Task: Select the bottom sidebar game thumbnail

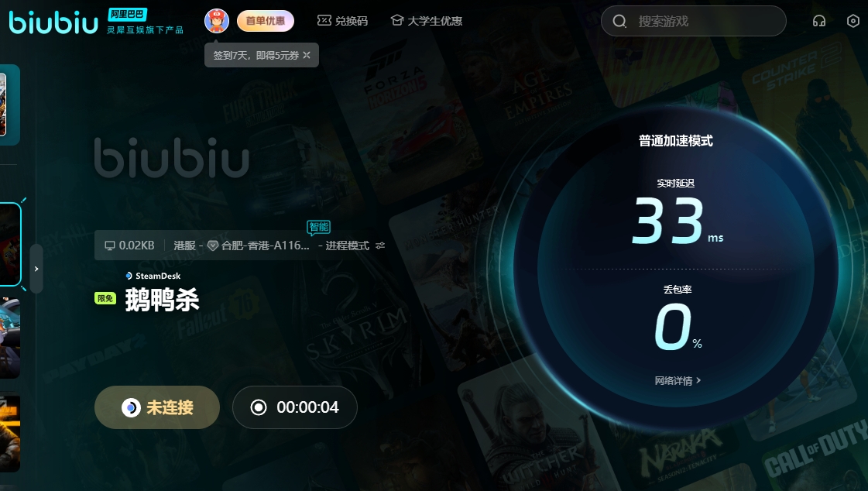Action: tap(10, 434)
